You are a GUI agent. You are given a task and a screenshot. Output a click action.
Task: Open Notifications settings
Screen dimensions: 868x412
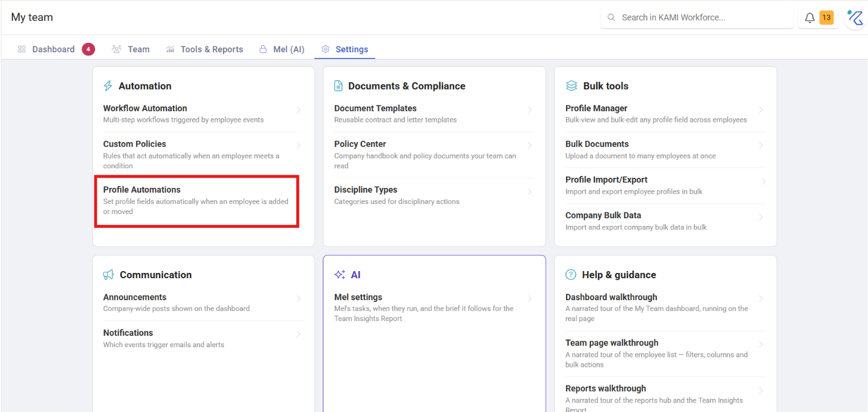click(x=203, y=338)
